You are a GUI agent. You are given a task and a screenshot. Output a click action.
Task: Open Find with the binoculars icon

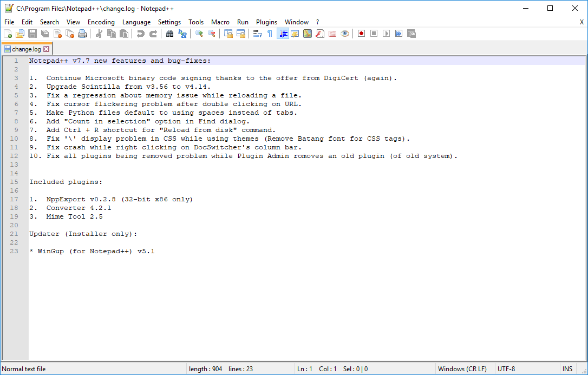(170, 34)
